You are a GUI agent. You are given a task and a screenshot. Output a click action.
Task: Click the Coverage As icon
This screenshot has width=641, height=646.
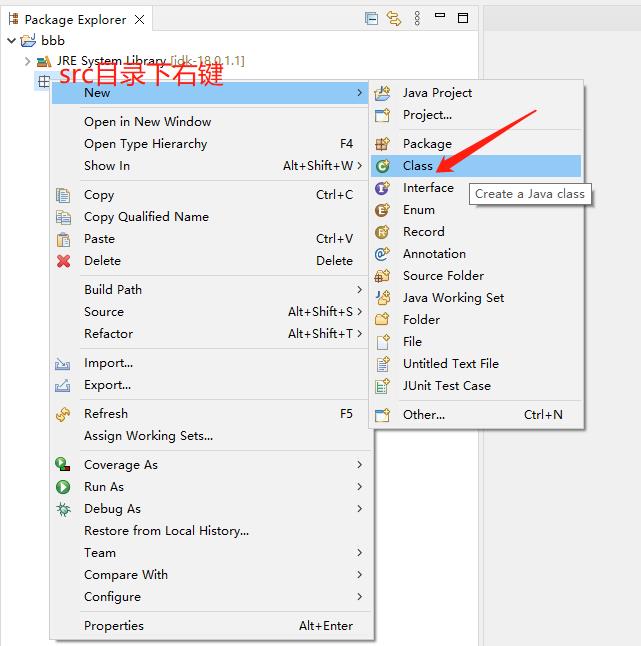tap(63, 465)
